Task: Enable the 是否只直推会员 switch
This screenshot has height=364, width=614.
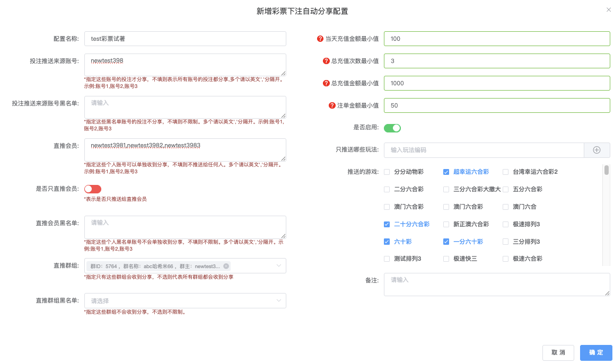Action: pyautogui.click(x=93, y=189)
